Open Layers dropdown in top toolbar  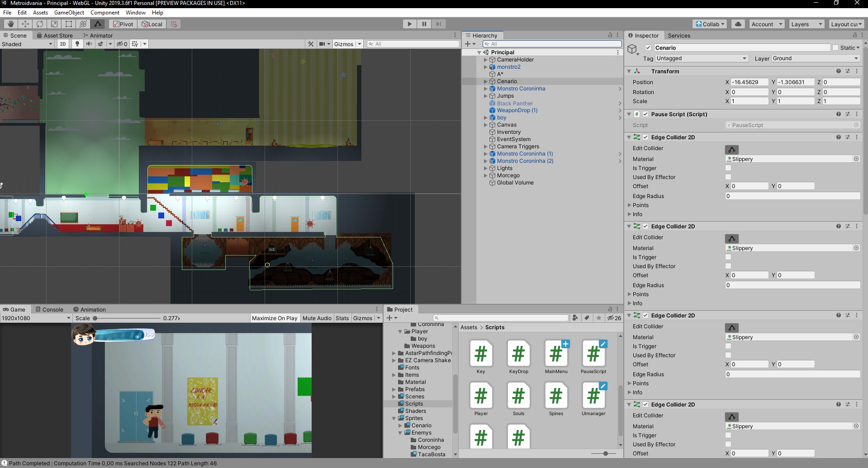[x=806, y=24]
